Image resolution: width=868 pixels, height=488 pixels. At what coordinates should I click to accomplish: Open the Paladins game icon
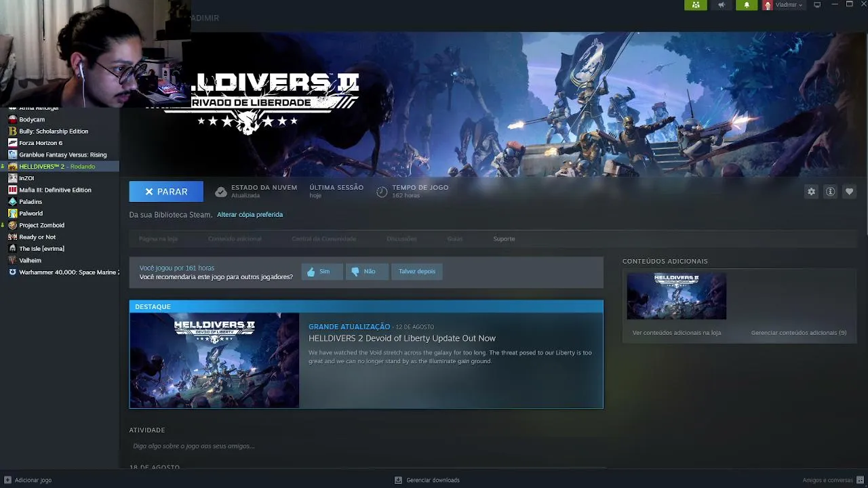pos(12,201)
